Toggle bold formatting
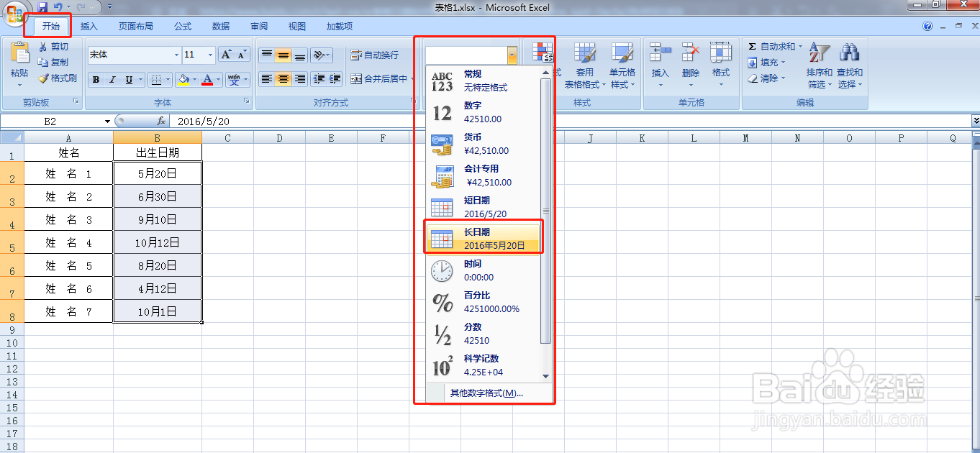The height and width of the screenshot is (453, 980). (x=96, y=80)
